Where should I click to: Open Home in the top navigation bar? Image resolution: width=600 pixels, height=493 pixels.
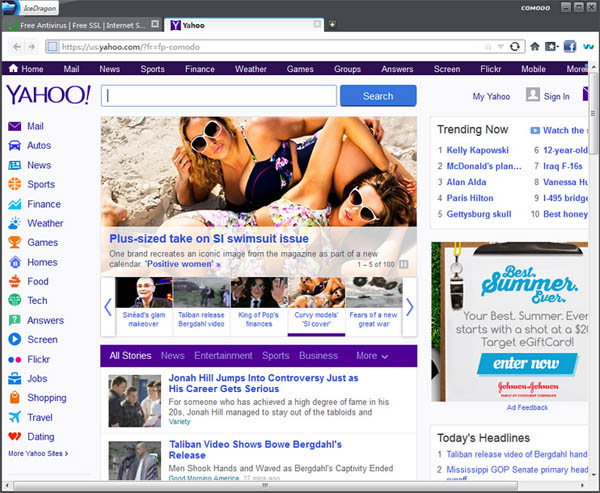[x=26, y=69]
